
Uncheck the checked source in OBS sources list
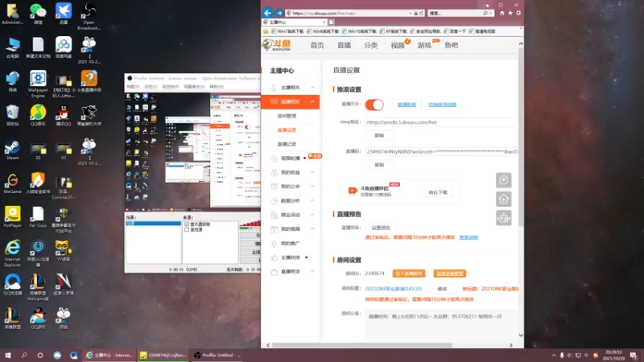click(187, 224)
